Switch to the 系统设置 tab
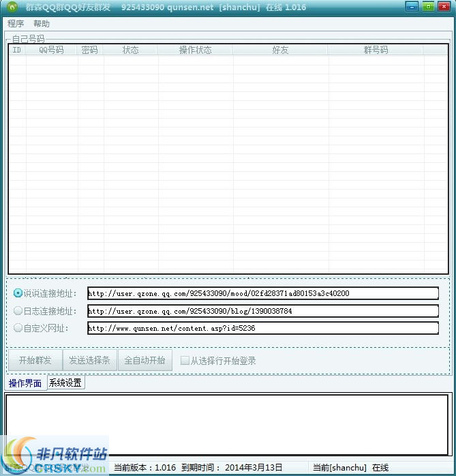Viewport: 456px width, 476px height. pyautogui.click(x=65, y=383)
